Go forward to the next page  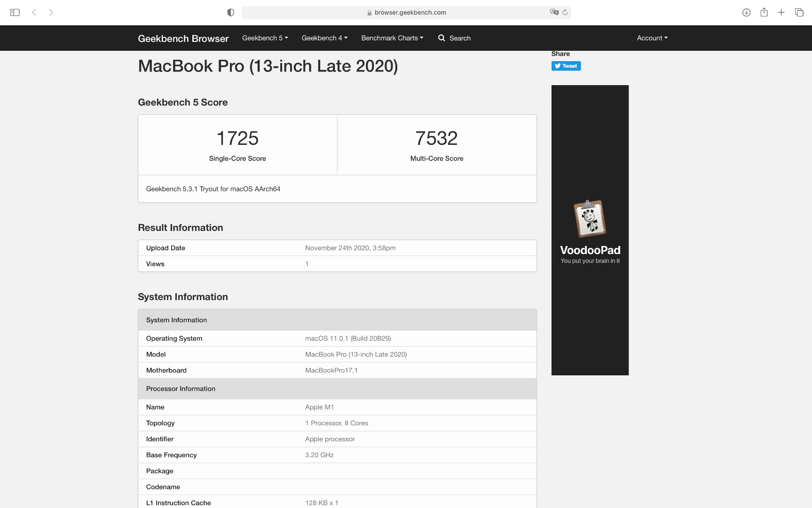click(51, 12)
